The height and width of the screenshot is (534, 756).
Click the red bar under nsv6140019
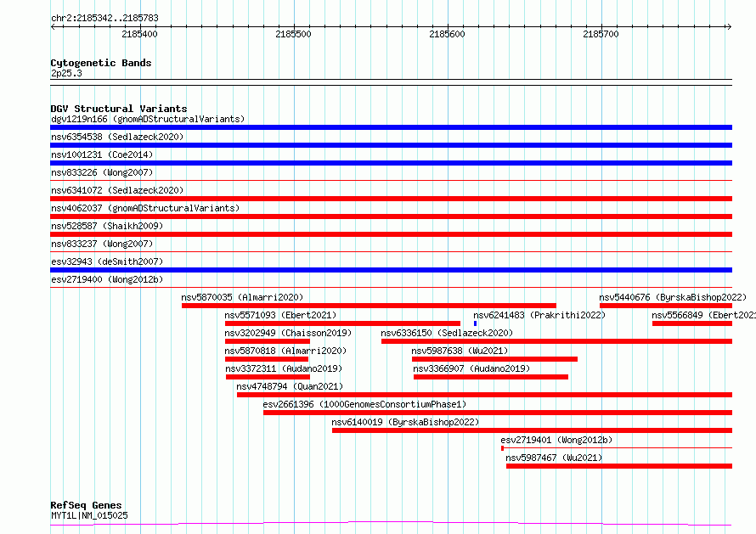533,430
